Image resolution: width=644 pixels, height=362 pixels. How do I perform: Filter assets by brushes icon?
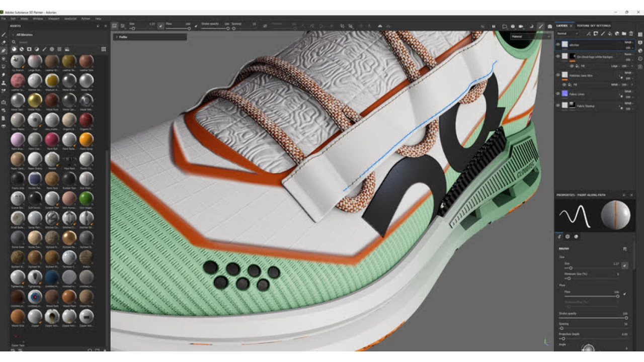pos(44,49)
